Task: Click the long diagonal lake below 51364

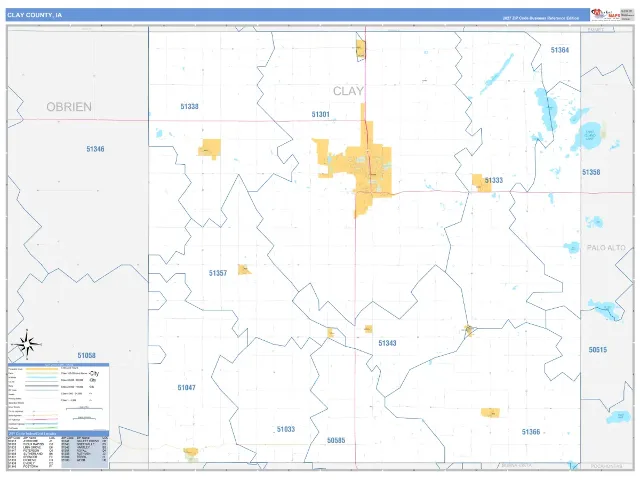Action: 497,74
